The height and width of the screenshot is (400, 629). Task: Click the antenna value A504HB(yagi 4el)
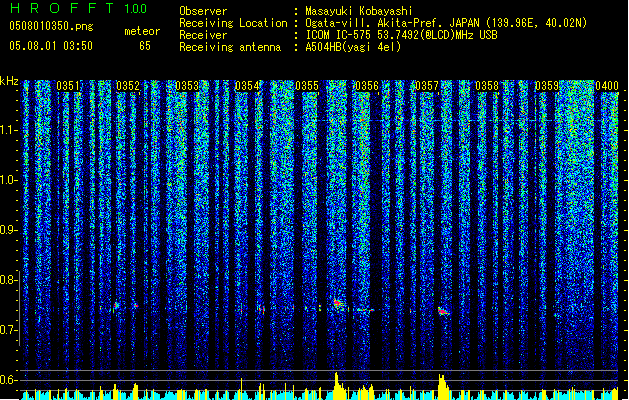tap(353, 47)
